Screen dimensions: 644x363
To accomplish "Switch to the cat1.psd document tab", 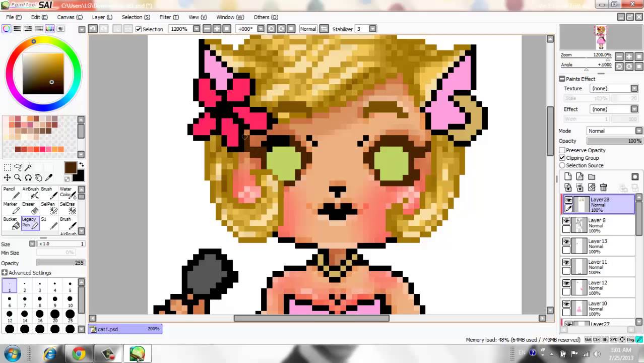I will 125,329.
